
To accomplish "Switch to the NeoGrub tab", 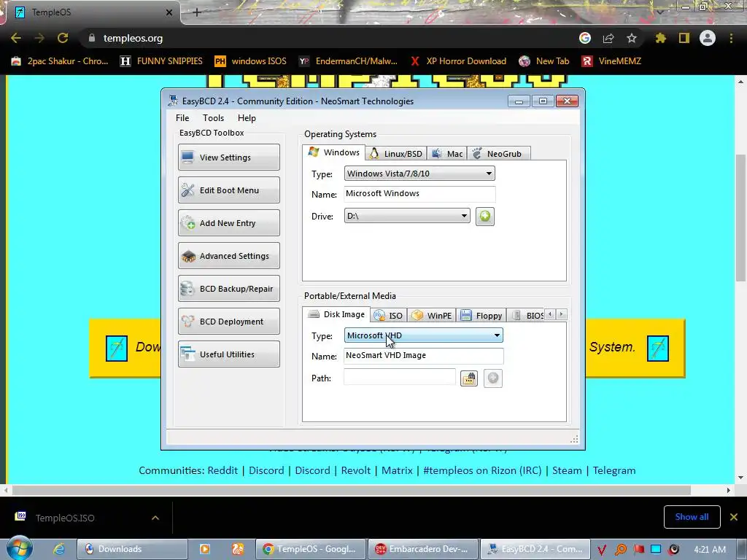I will [x=498, y=153].
